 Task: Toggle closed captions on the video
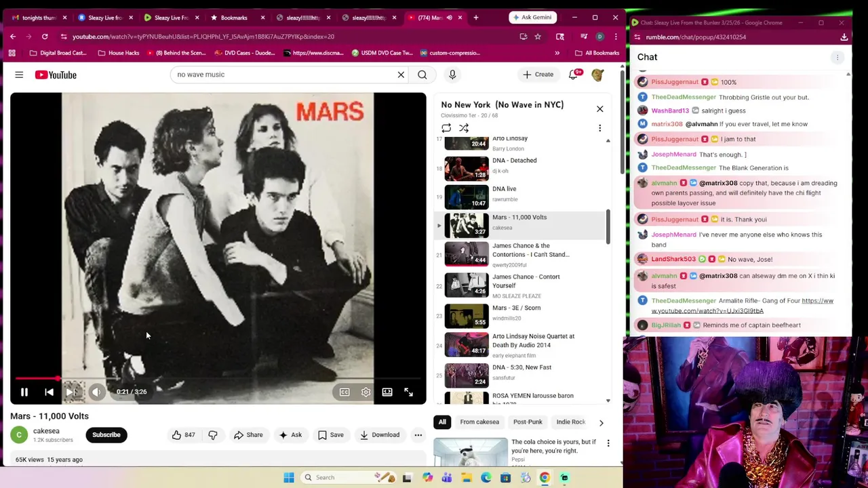point(344,392)
